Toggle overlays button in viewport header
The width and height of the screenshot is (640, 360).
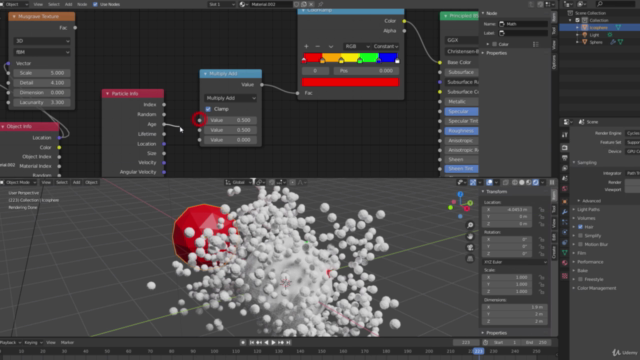pyautogui.click(x=489, y=182)
